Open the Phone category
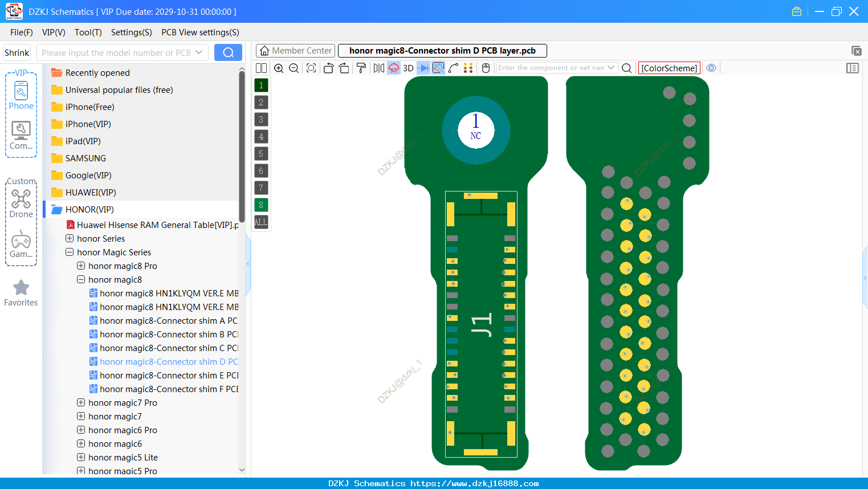 coord(21,95)
